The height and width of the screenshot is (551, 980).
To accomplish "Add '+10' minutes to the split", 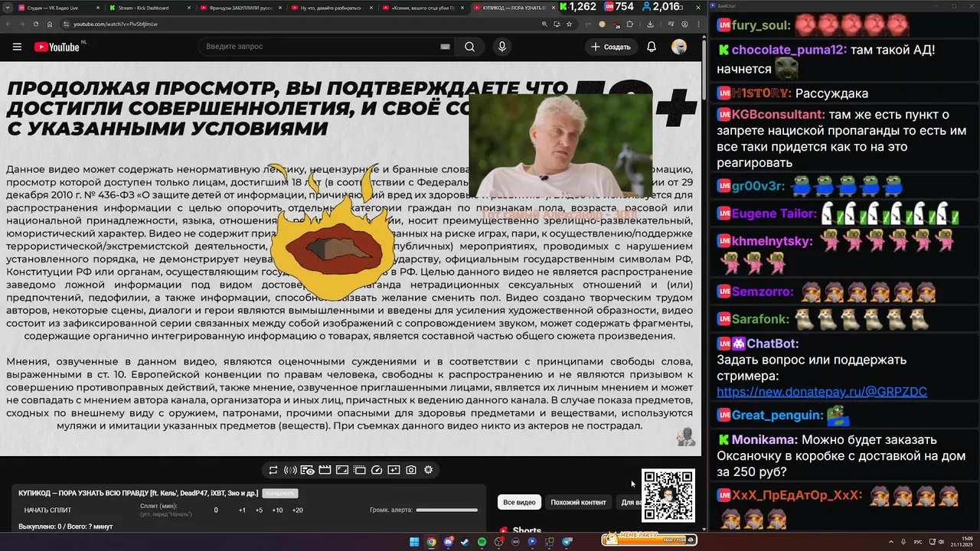I will 277,510.
